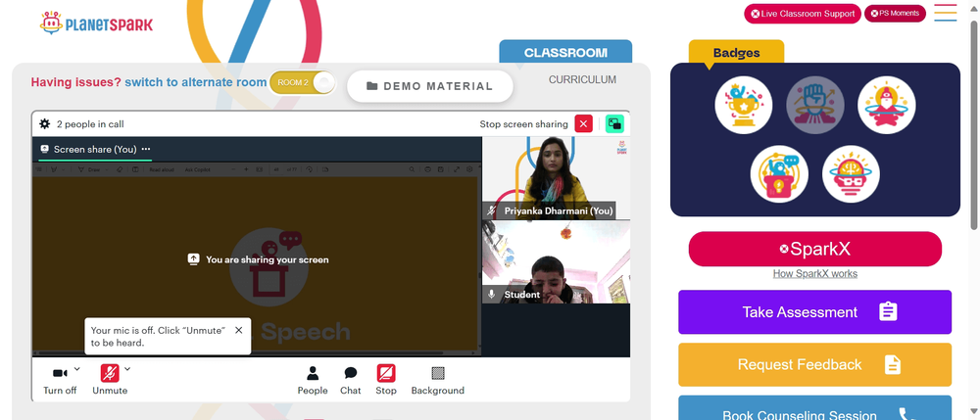The width and height of the screenshot is (980, 420).
Task: Click the trophy badge
Action: [744, 105]
